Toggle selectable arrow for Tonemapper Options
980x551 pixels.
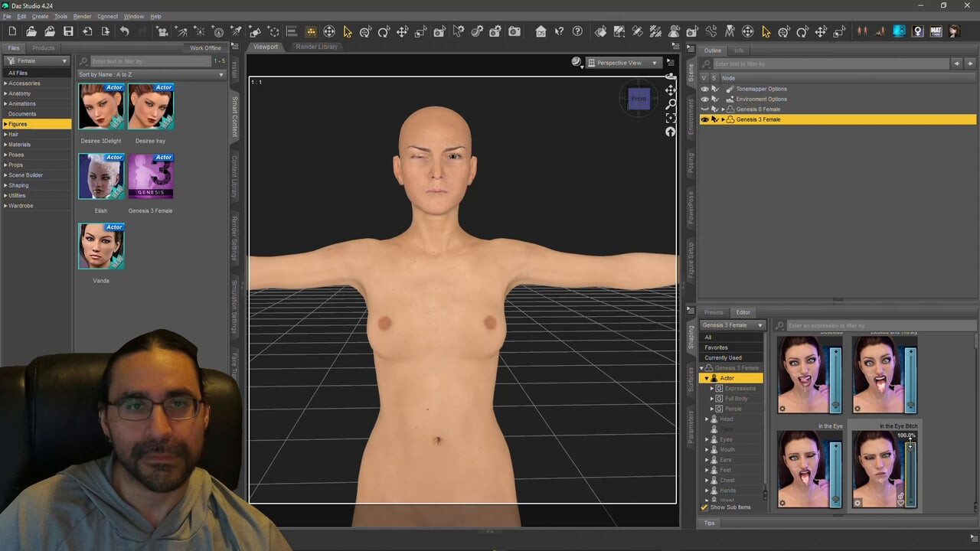pyautogui.click(x=714, y=89)
